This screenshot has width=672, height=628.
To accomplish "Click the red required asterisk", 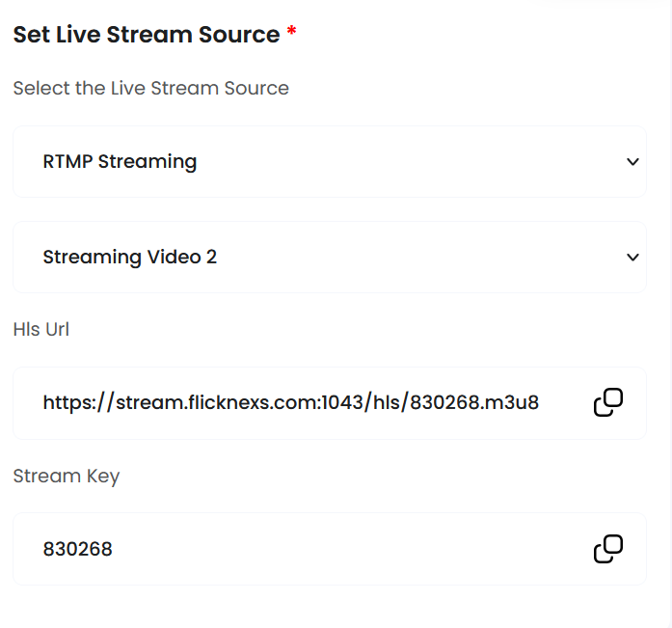I will coord(291,36).
